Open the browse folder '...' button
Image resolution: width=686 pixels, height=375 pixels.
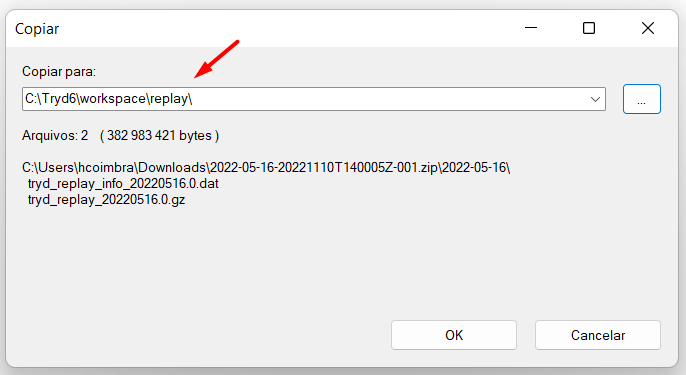tap(641, 99)
